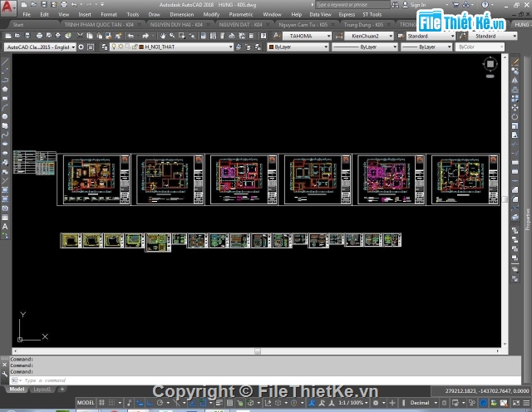Select the Table tool in draw toolbar
532x412 pixels.
click(x=5, y=218)
